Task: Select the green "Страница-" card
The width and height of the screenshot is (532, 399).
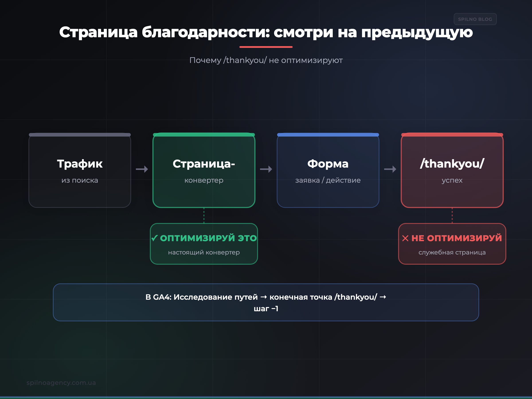Action: [204, 170]
